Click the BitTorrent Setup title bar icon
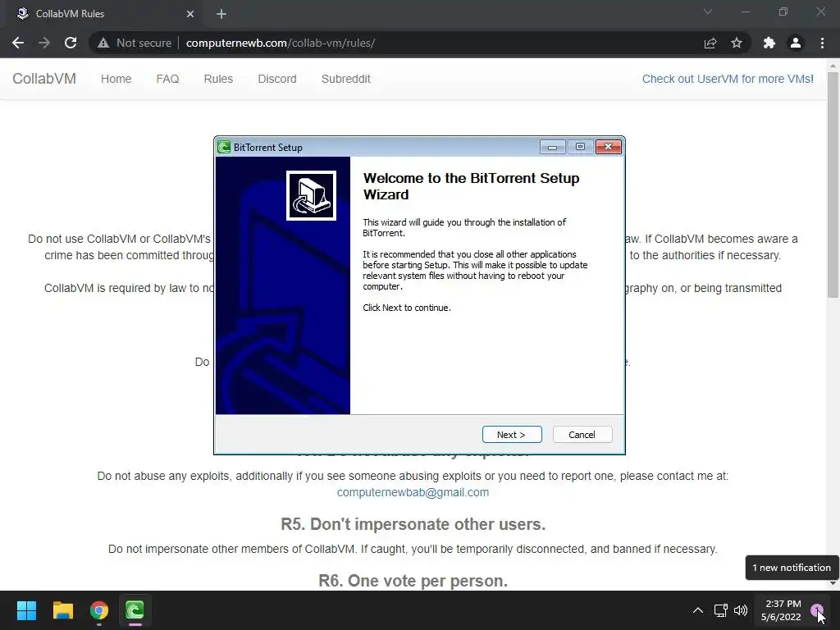The height and width of the screenshot is (630, 840). point(224,148)
